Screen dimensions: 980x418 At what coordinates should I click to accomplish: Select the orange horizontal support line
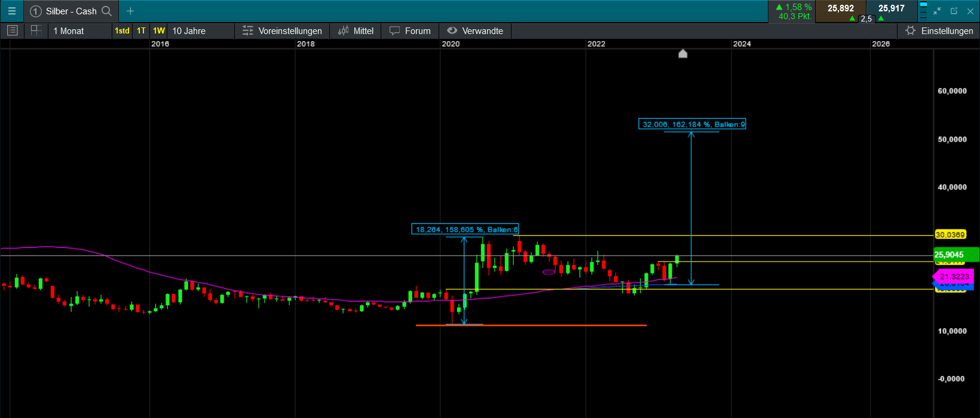pos(531,325)
